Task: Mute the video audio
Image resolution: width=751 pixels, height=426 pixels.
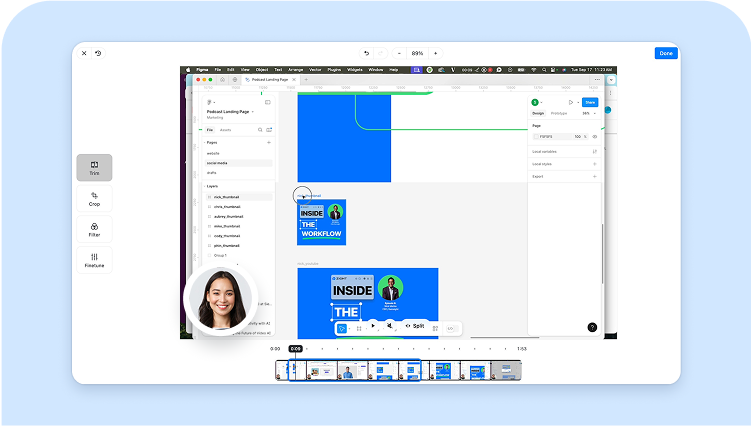Action: [390, 326]
